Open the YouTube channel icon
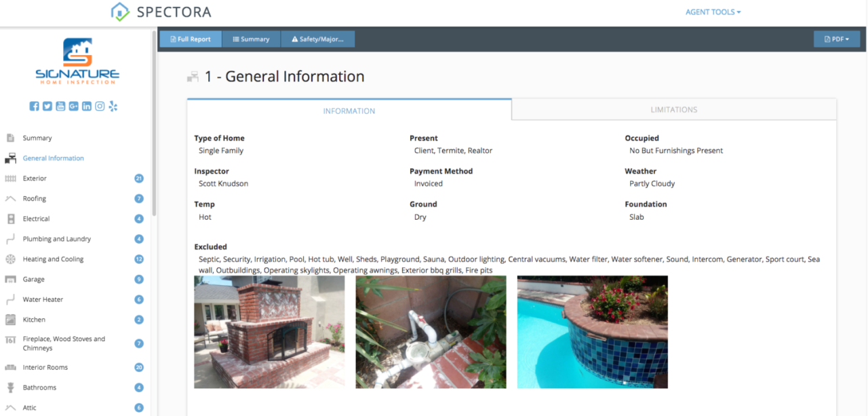 pos(60,107)
